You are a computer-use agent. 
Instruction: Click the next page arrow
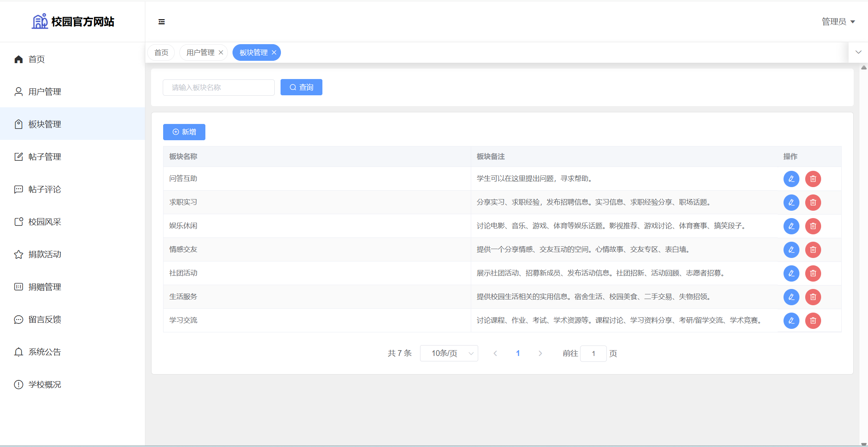click(x=540, y=353)
